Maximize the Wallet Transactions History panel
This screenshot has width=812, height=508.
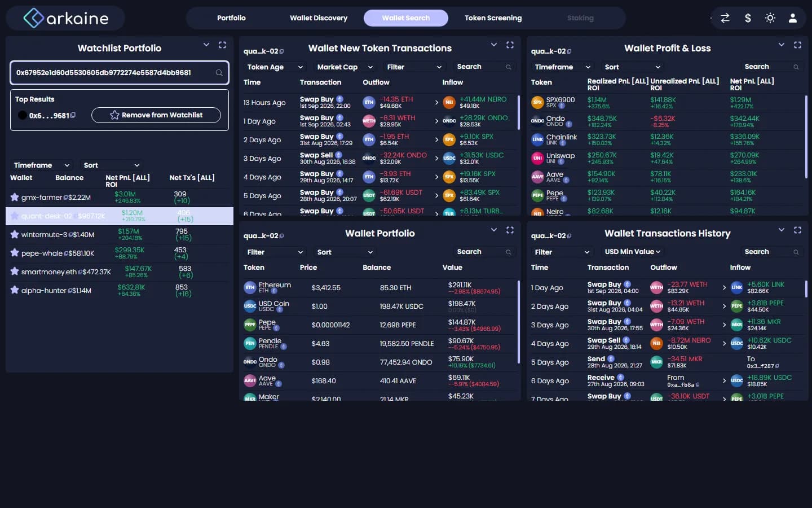797,230
